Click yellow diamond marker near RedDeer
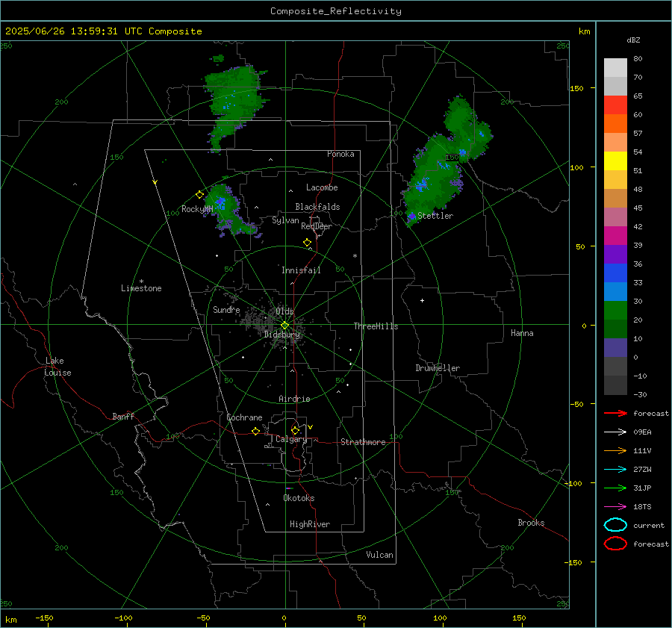The image size is (672, 628). 307,243
